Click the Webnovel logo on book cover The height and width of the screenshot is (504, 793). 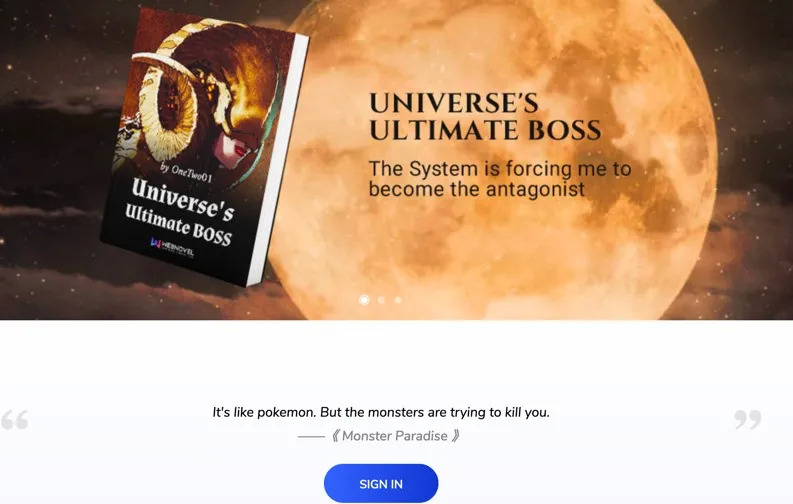[172, 247]
